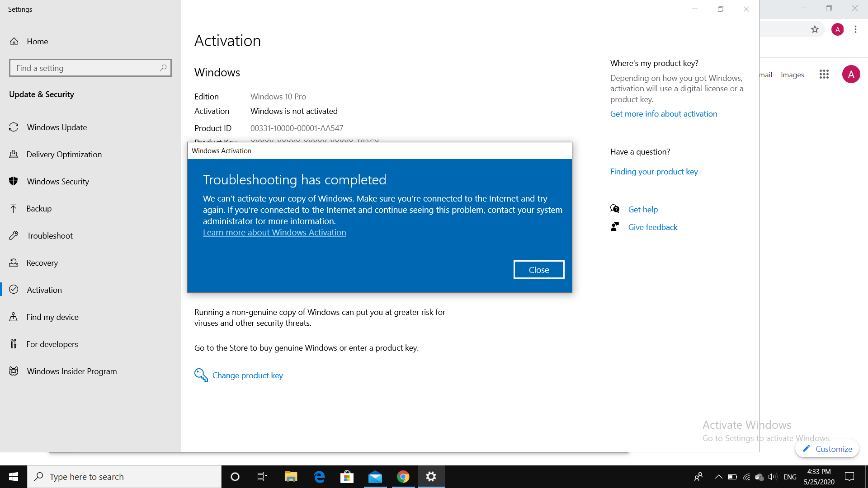Click the For developers tools icon
Screen dimensions: 868x488
click(14, 344)
